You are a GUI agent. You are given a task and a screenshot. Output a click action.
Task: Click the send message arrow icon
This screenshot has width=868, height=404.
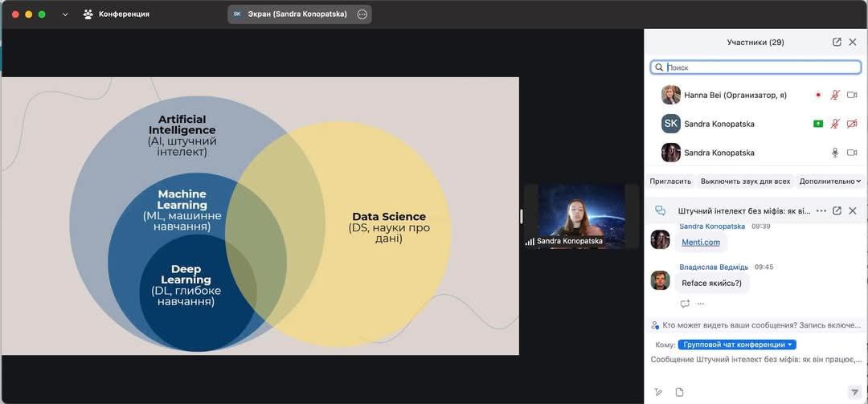[854, 392]
